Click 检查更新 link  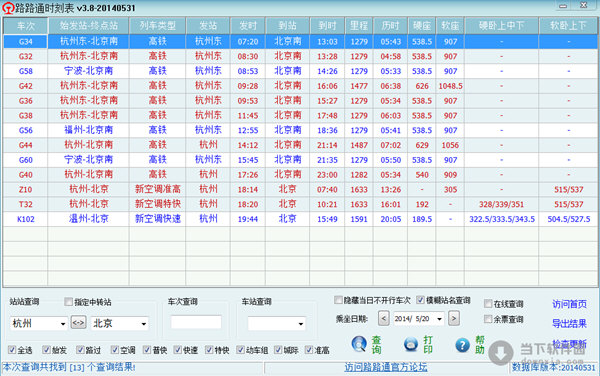[569, 343]
